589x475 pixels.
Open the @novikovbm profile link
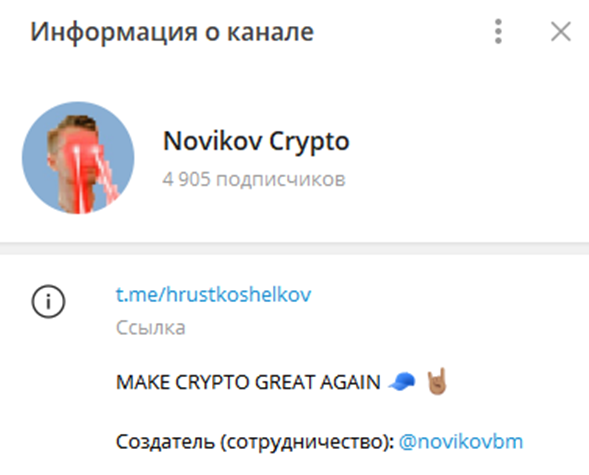coord(461,442)
